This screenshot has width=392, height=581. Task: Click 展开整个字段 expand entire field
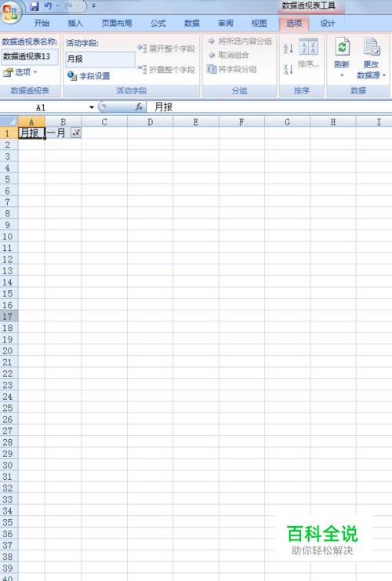(166, 49)
